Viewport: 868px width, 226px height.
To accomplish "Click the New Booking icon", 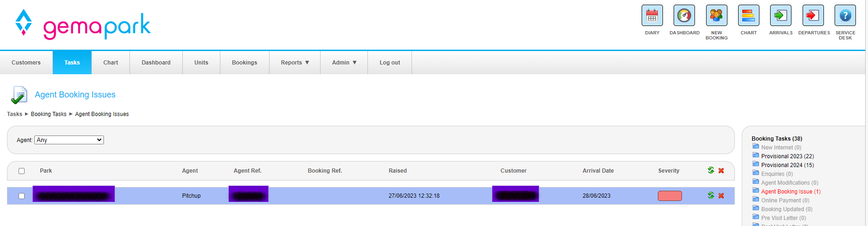I will click(x=716, y=16).
